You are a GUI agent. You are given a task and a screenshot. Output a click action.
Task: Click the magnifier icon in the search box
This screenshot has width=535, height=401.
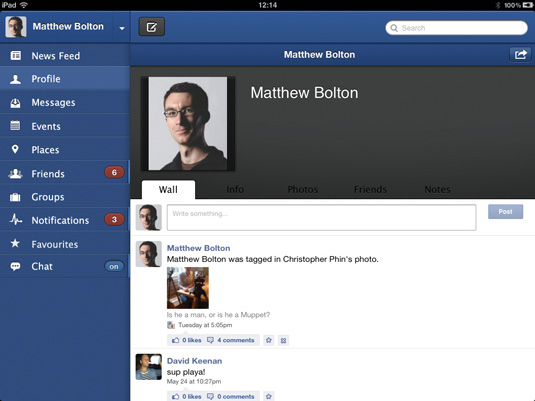tap(394, 28)
